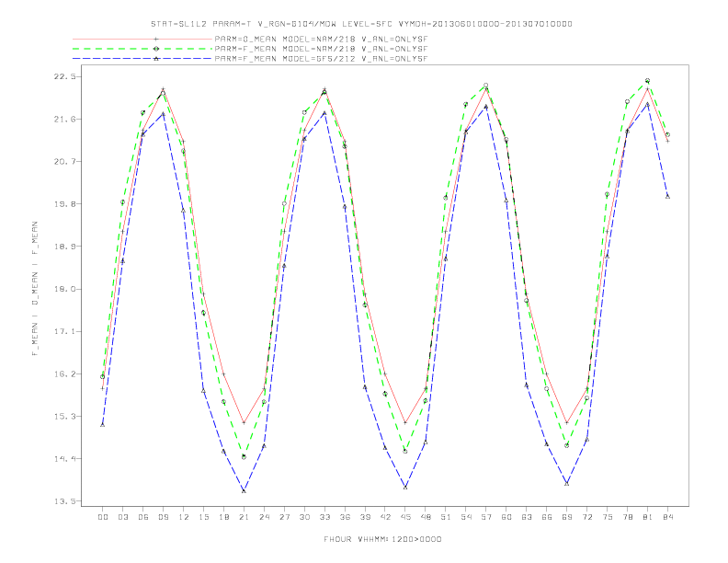Click y-axis tick label 15.3
Image resolution: width=728 pixels, height=563 pixels.
(x=64, y=416)
